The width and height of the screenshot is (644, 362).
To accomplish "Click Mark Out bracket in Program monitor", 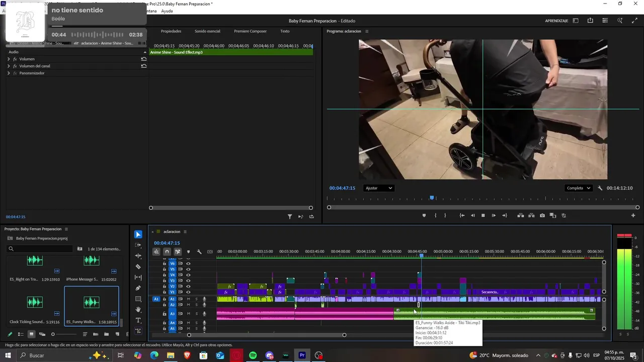I will (x=445, y=215).
